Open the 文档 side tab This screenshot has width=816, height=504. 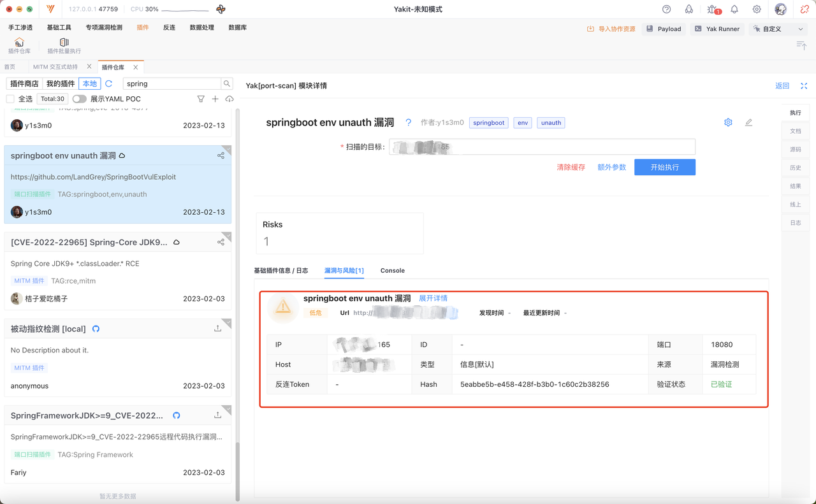(796, 131)
